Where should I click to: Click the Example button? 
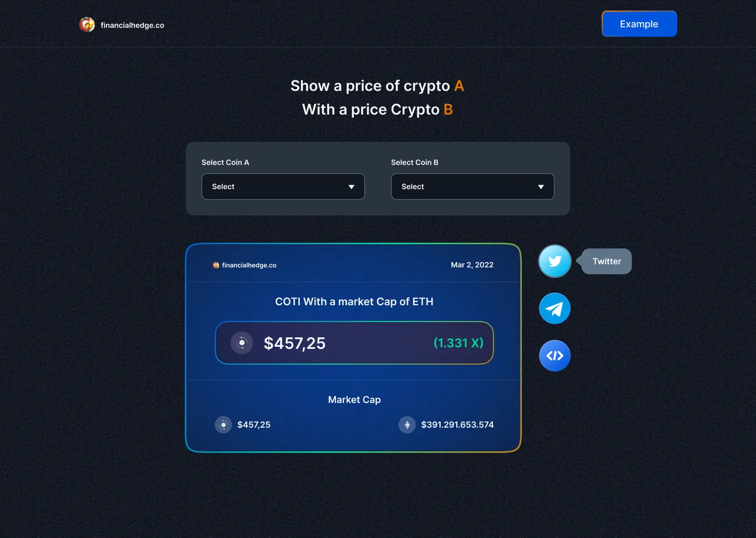pyautogui.click(x=639, y=24)
